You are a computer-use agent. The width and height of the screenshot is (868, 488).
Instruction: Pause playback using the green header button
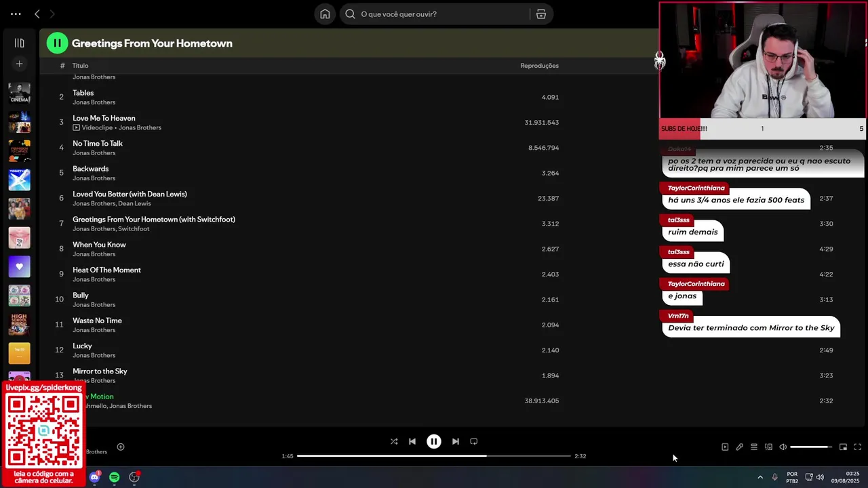tap(57, 43)
